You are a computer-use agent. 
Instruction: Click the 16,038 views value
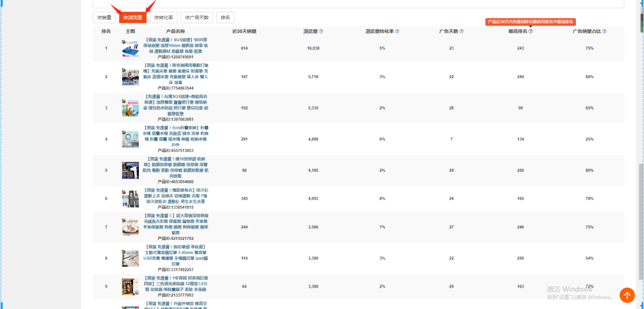313,48
